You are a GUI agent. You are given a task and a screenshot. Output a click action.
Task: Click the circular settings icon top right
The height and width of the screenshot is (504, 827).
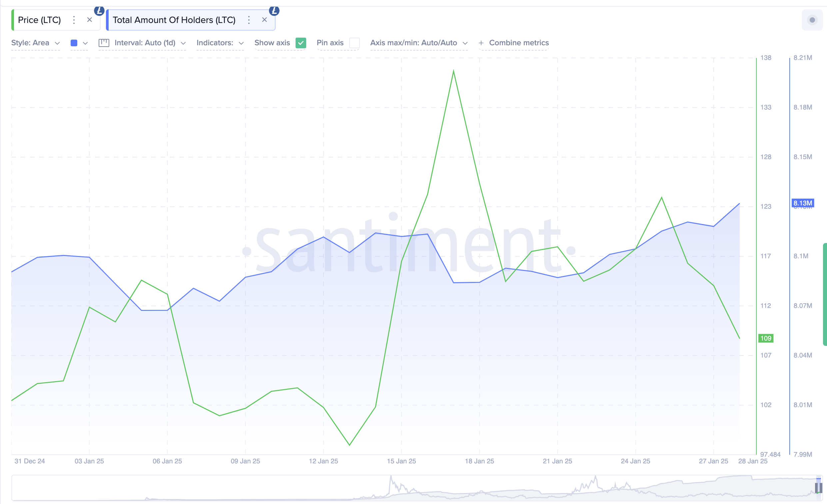click(812, 20)
